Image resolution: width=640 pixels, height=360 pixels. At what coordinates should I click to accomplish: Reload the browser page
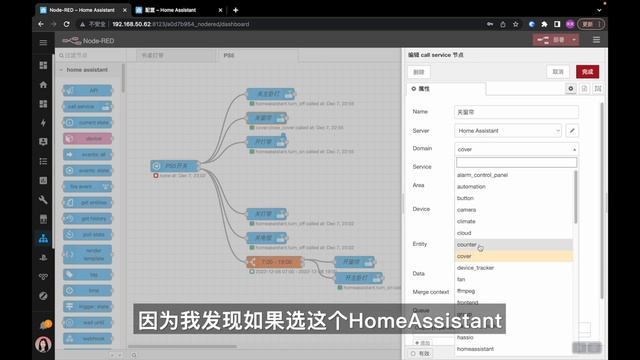click(67, 24)
